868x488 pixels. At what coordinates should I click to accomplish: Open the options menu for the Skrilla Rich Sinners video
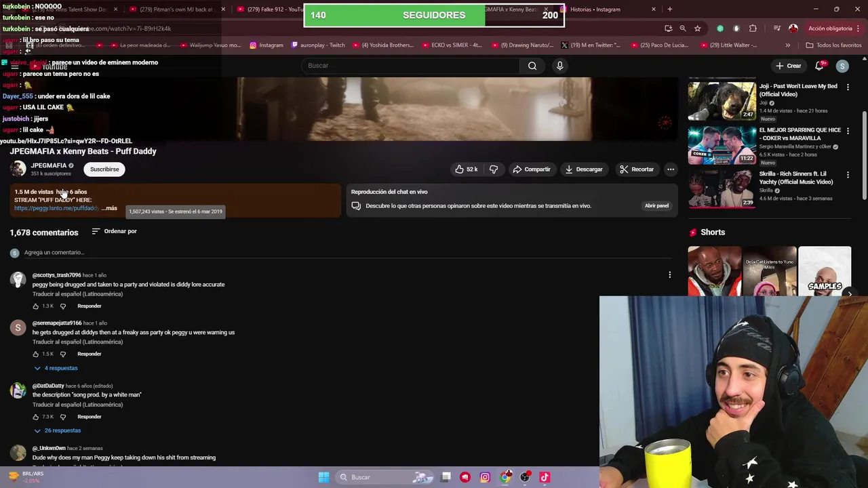[x=848, y=175]
